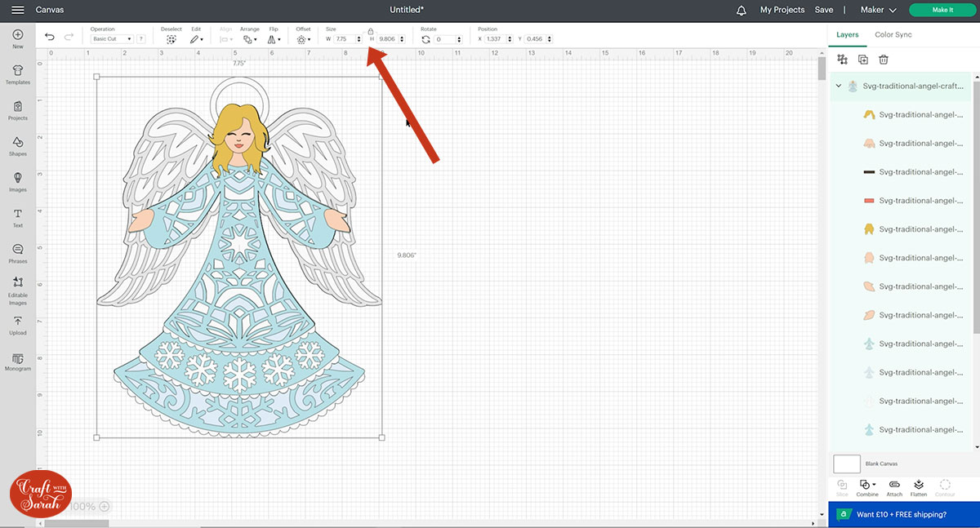Screen dimensions: 980x528
Task: Click the Width size input field
Action: click(x=344, y=39)
